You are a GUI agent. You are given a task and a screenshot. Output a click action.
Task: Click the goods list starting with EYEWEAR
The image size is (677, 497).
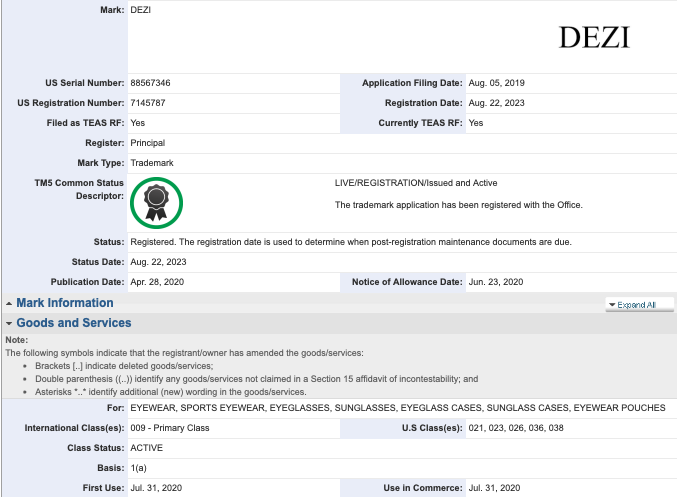(x=398, y=408)
